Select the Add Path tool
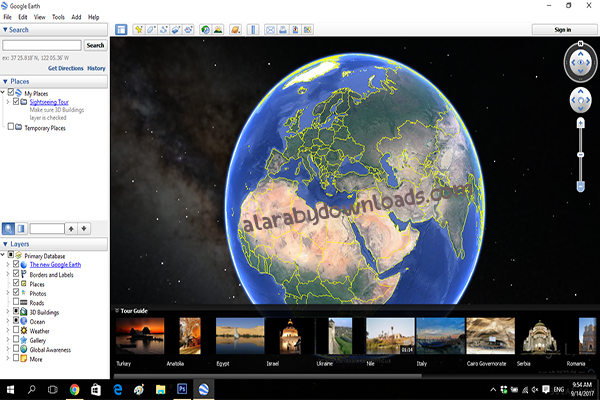This screenshot has height=400, width=600. tap(163, 29)
